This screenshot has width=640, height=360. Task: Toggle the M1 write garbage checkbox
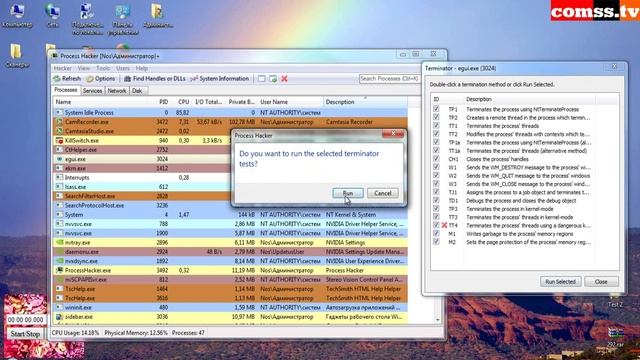tap(436, 233)
